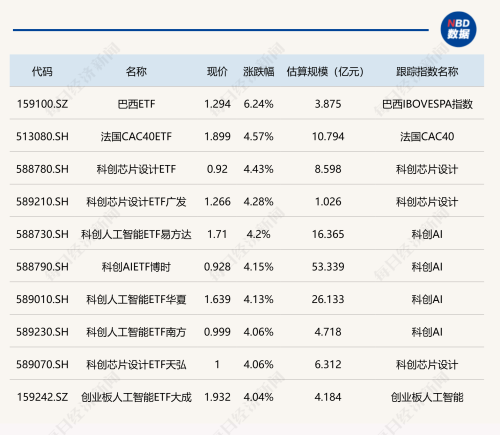Click name 法国CAC40ETF
Screen dimensions: 500x435
click(136, 136)
